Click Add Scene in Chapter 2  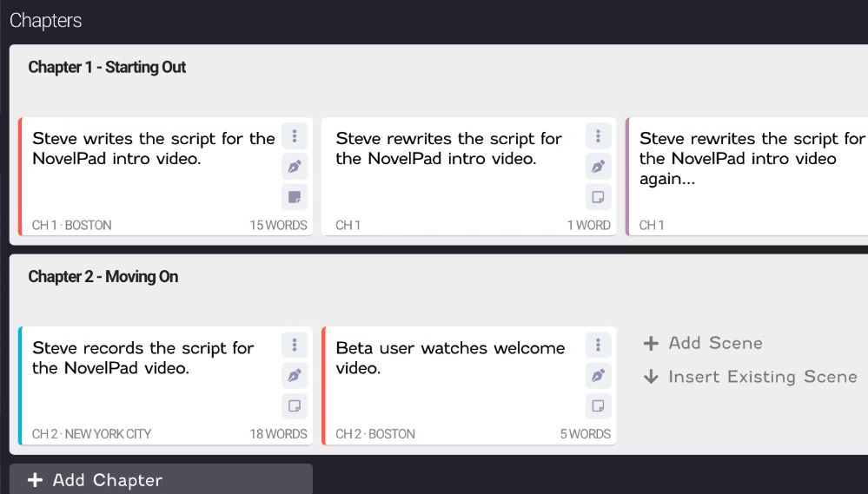703,343
